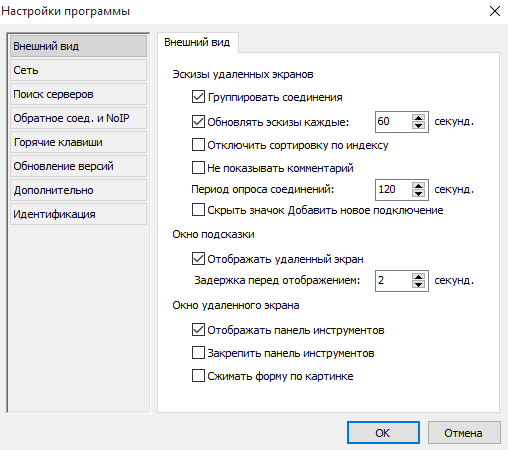Image resolution: width=508 pixels, height=450 pixels.
Task: Open the Сеть settings section
Action: (x=78, y=70)
